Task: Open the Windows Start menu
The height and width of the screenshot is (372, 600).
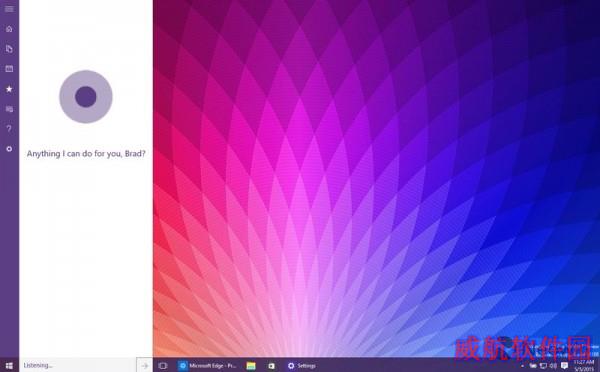Action: [x=9, y=365]
